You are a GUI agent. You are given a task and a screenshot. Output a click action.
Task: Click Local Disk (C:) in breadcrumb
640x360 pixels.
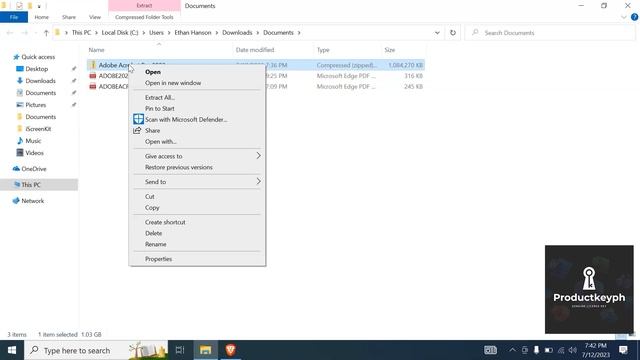(x=120, y=33)
